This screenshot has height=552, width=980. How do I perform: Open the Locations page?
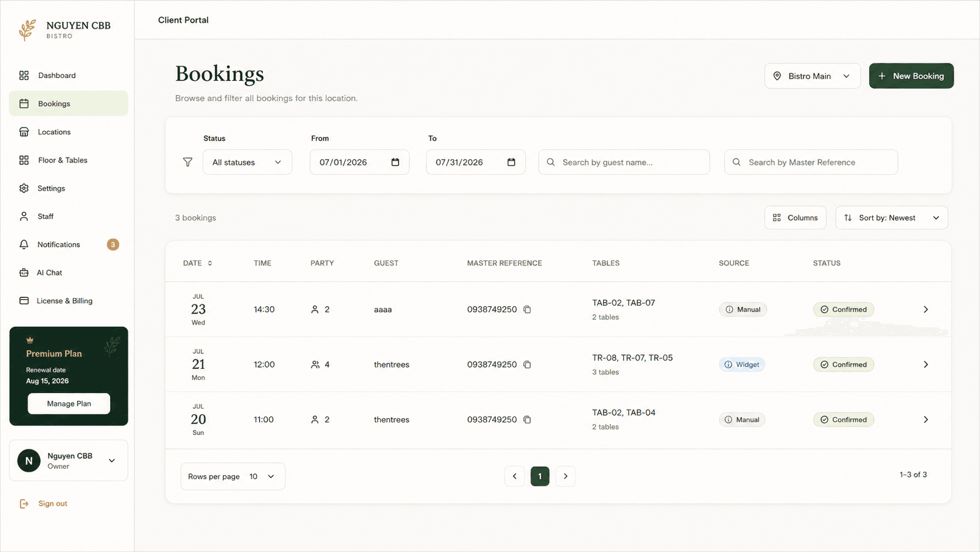point(69,132)
